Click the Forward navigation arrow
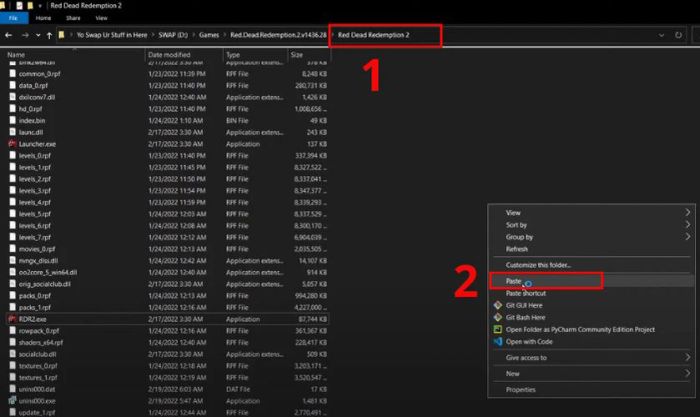 click(x=25, y=35)
